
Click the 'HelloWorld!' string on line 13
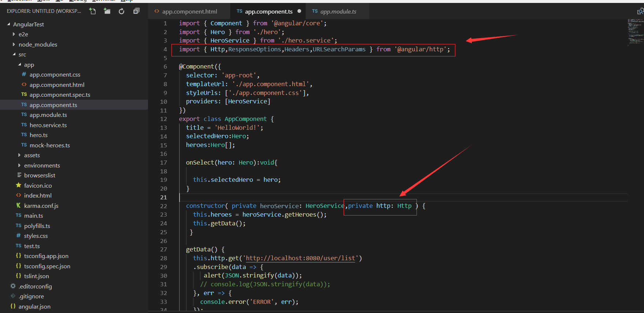click(237, 128)
